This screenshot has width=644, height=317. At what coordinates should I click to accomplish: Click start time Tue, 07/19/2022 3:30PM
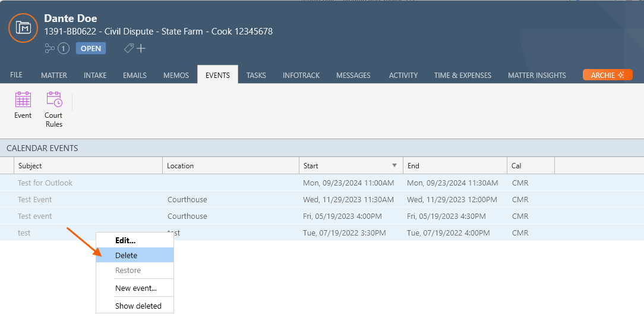344,233
